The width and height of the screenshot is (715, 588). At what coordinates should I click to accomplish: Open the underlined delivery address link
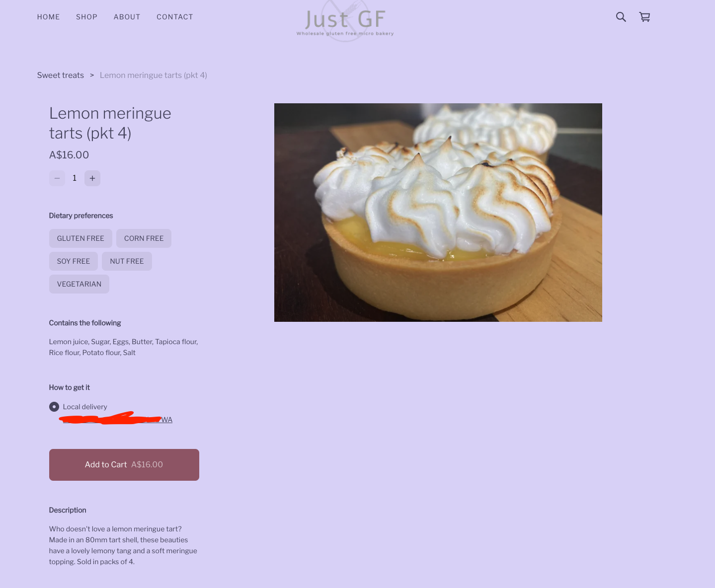(117, 420)
